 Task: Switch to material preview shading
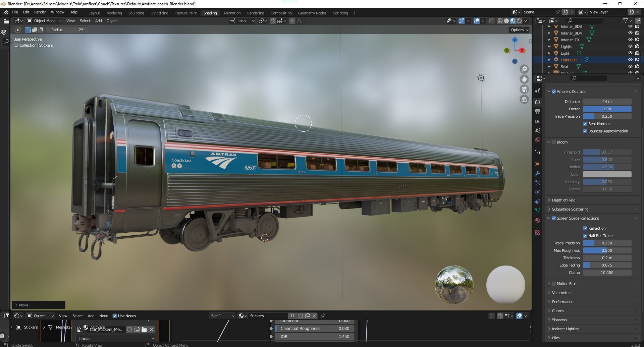pyautogui.click(x=513, y=21)
